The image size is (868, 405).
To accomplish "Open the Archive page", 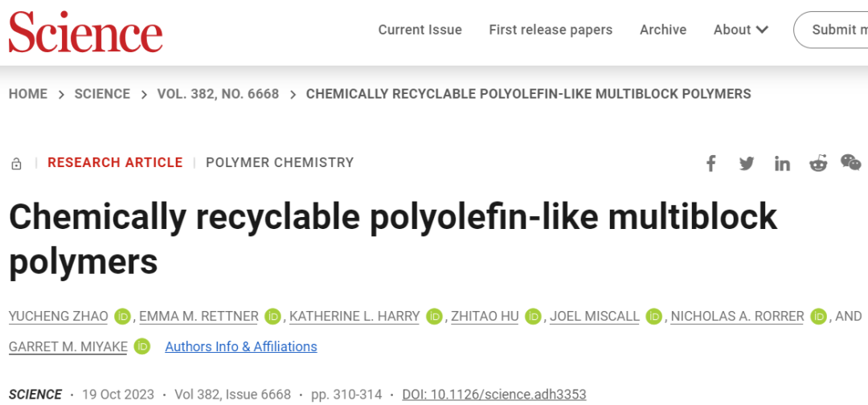I will 663,30.
